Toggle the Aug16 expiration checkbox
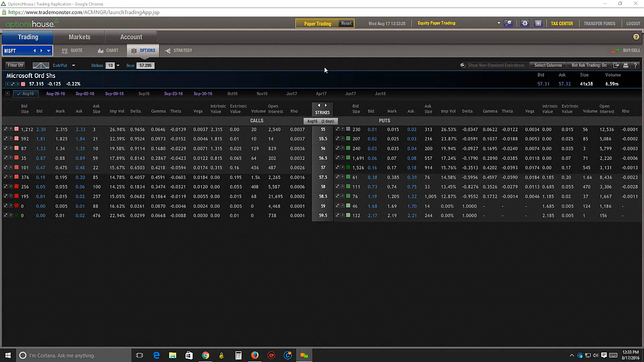Screen dimensions: 644x362 [x=26, y=94]
